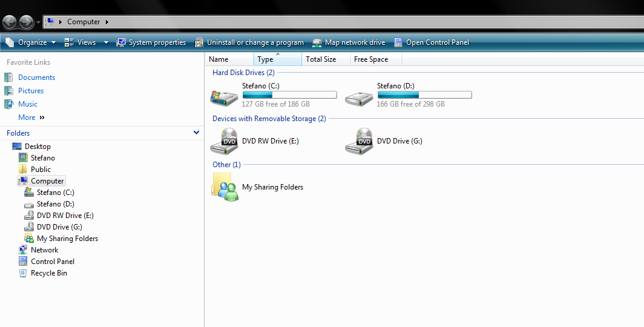Click the address bar empty field area

tap(376, 22)
